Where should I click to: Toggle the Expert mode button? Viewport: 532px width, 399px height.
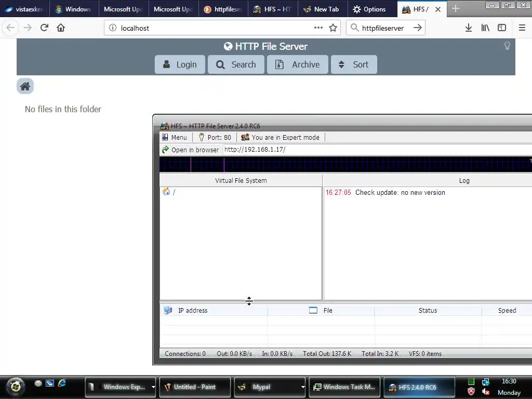pos(280,137)
